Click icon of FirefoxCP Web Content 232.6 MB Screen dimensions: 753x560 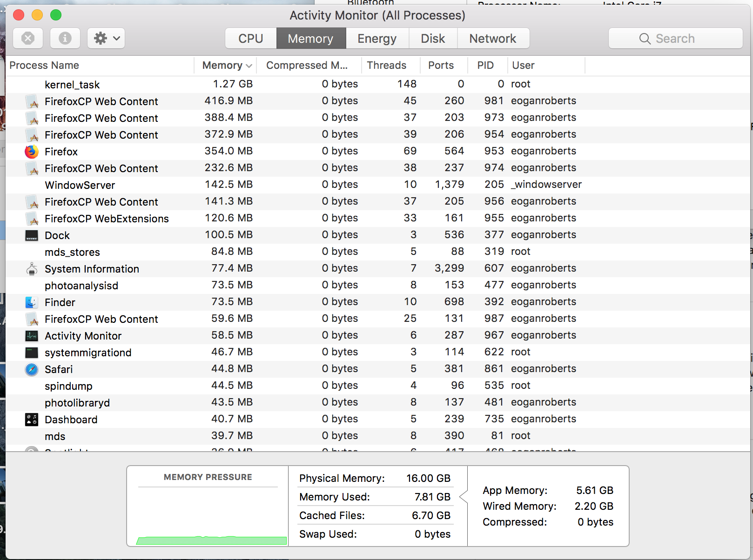(x=32, y=168)
